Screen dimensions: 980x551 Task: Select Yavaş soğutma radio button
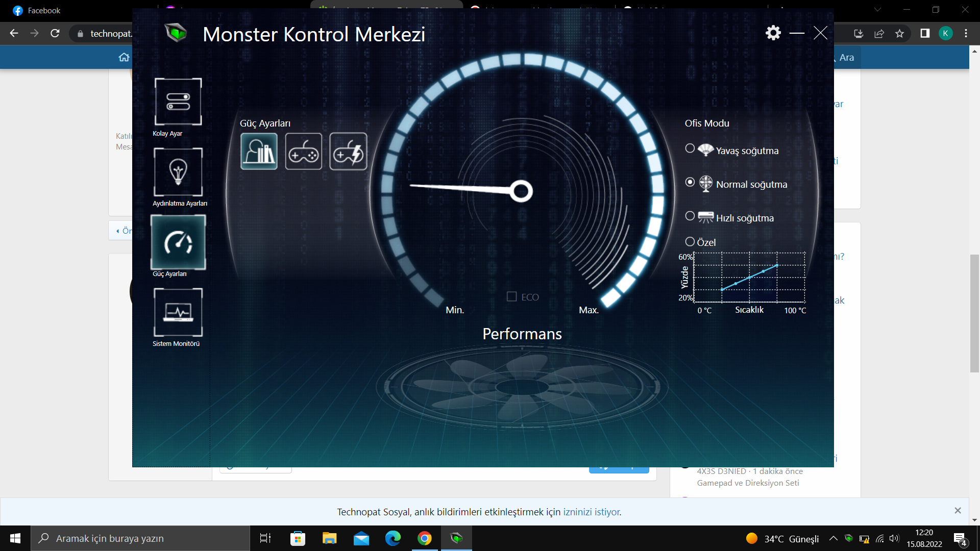coord(690,148)
